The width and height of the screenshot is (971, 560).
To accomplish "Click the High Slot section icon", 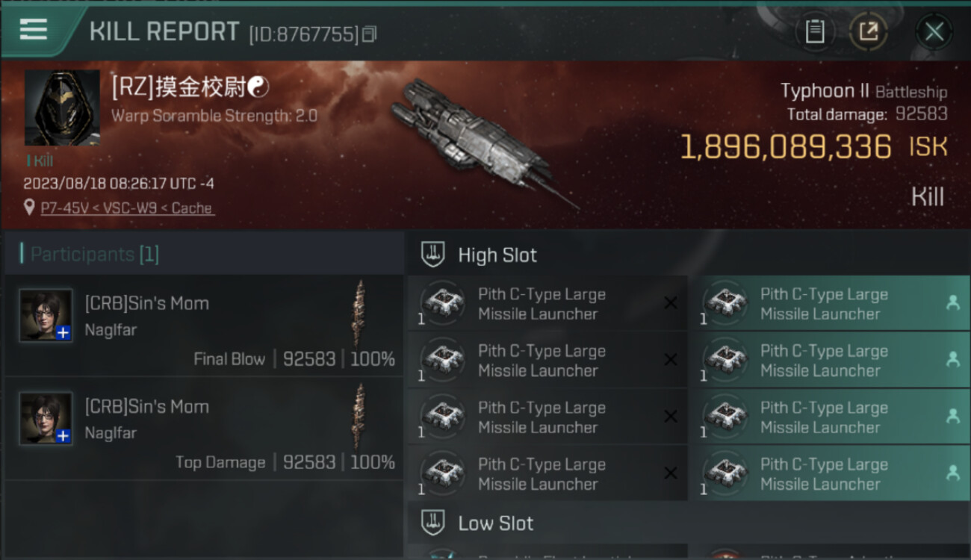I will [433, 255].
